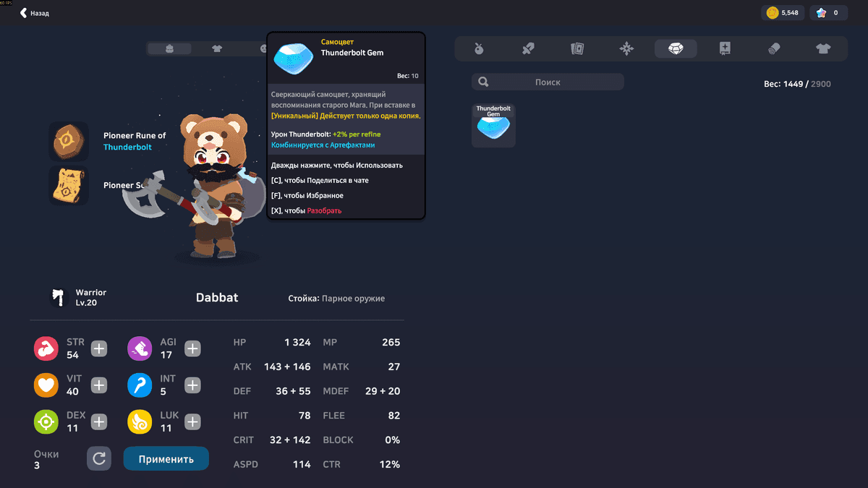The height and width of the screenshot is (488, 868).
Task: Switch to costumes shirt inventory tab
Action: point(823,48)
